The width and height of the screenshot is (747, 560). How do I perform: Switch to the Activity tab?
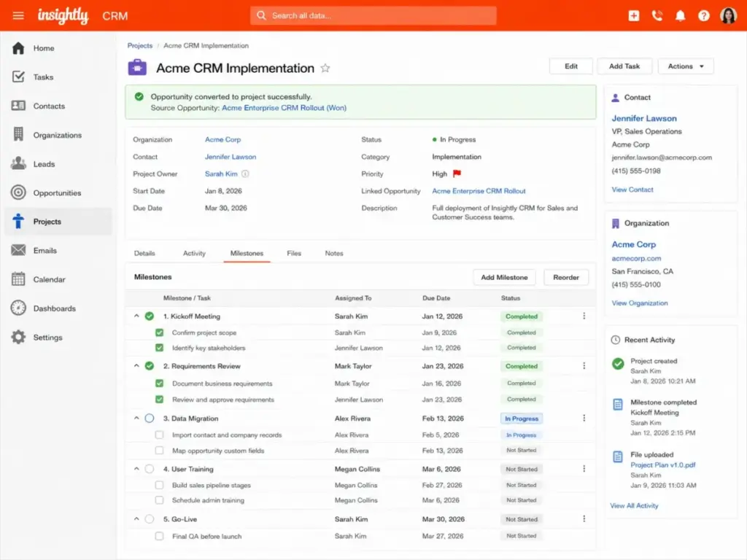click(x=194, y=253)
